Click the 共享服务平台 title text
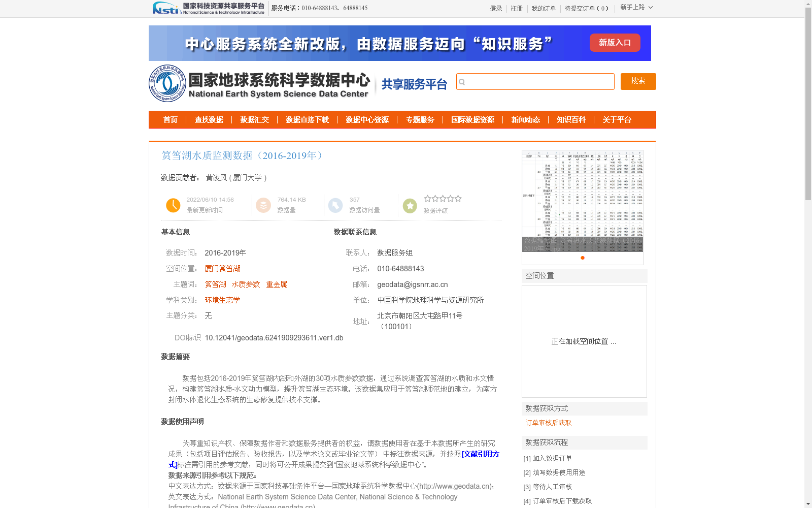812x508 pixels. point(414,84)
